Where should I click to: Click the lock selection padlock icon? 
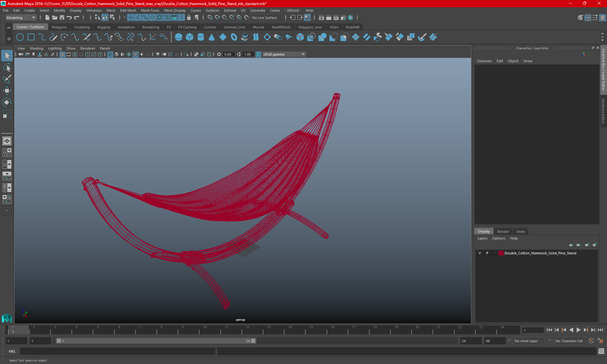(189, 18)
